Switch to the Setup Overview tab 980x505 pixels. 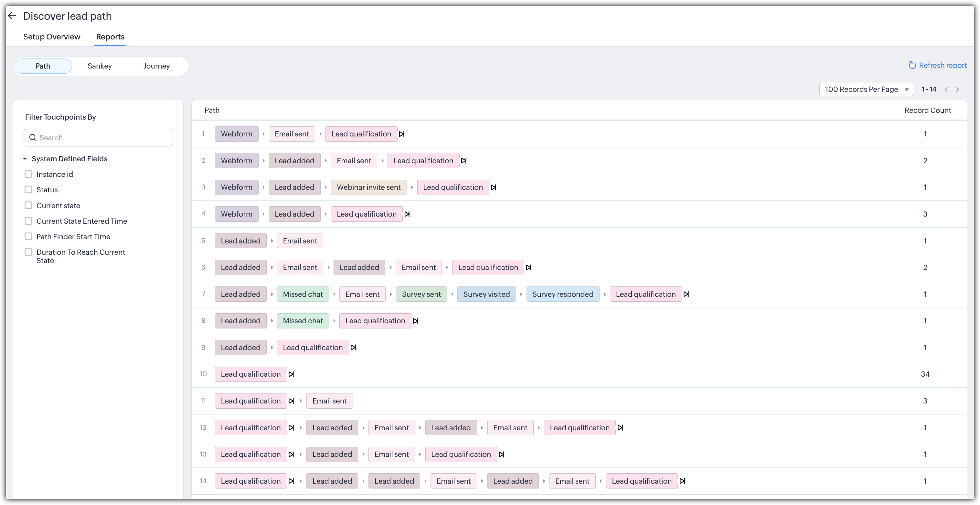click(x=52, y=37)
